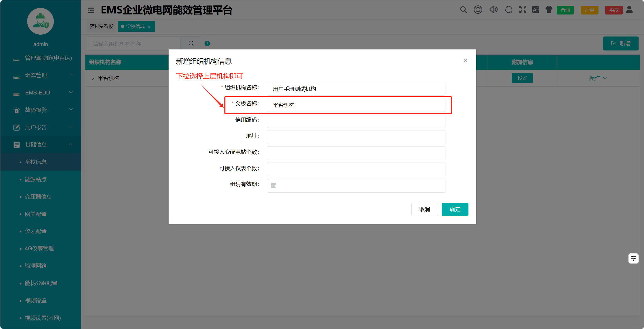The height and width of the screenshot is (329, 644).
Task: Open the language translation icon
Action: tap(536, 10)
